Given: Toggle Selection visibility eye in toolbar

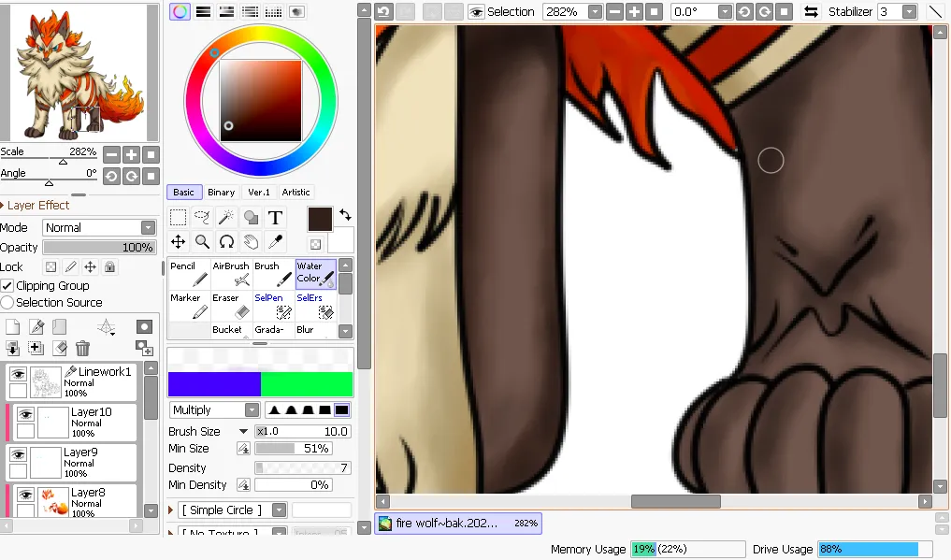Looking at the screenshot, I should (477, 11).
